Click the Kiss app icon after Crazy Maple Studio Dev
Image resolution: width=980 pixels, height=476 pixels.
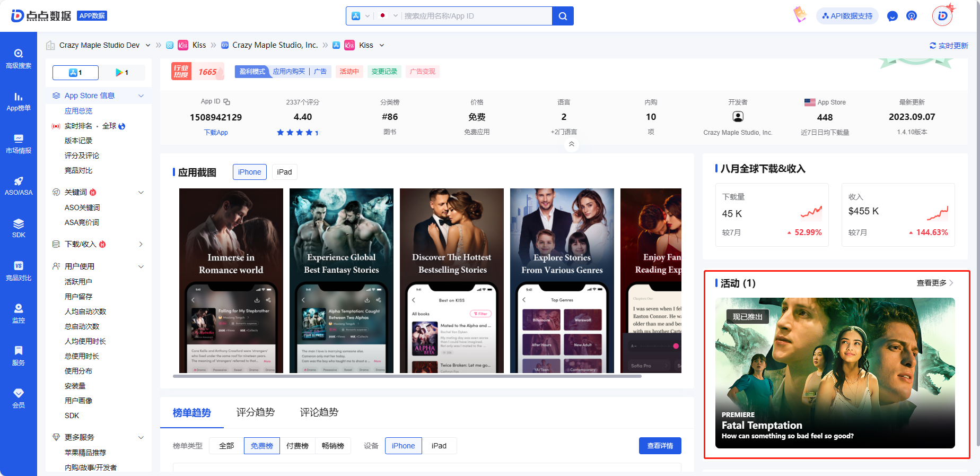click(x=183, y=45)
